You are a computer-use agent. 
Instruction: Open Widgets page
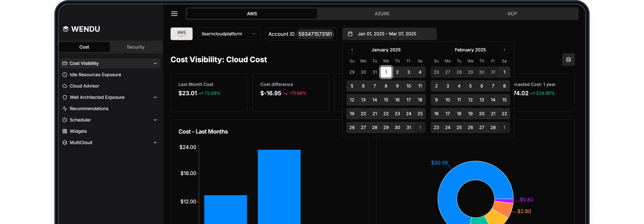click(110, 131)
